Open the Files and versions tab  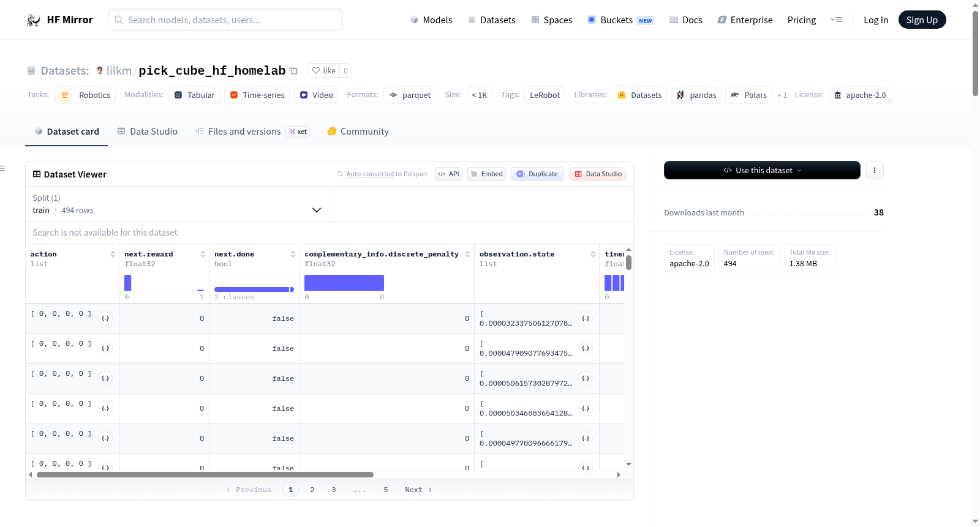[x=252, y=132]
